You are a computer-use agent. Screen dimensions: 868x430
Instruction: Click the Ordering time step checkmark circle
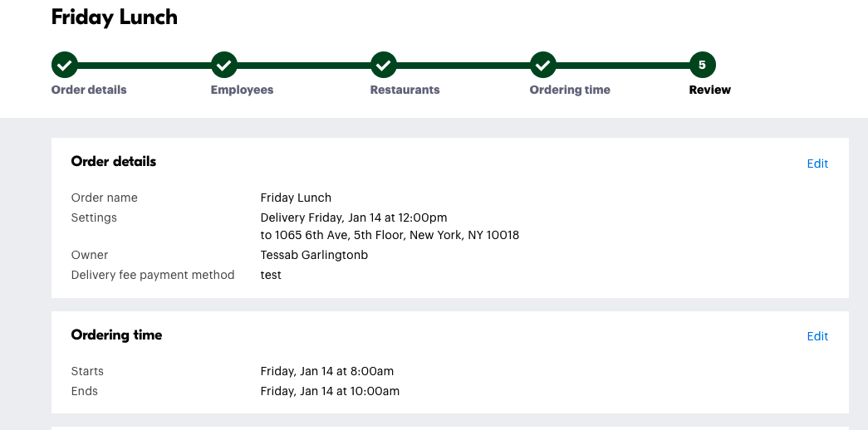point(542,64)
